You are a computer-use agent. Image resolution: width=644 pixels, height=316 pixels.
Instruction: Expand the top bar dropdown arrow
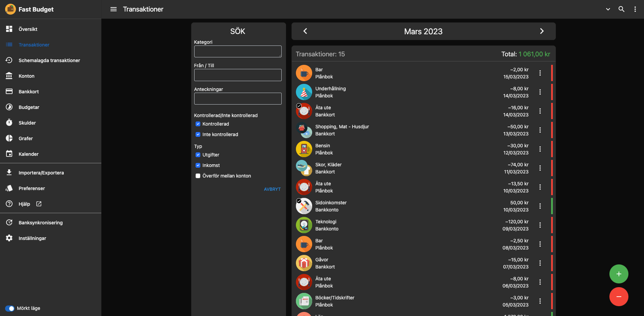(x=608, y=9)
